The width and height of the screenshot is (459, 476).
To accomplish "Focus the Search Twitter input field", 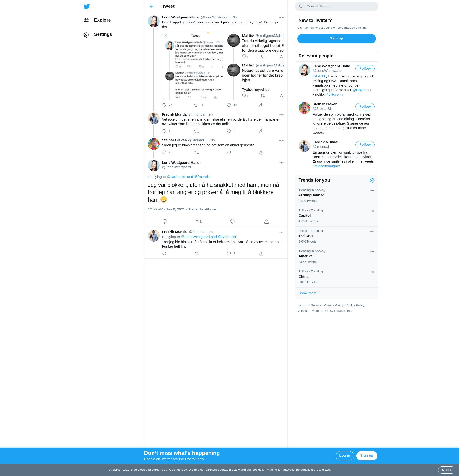I will [x=336, y=6].
